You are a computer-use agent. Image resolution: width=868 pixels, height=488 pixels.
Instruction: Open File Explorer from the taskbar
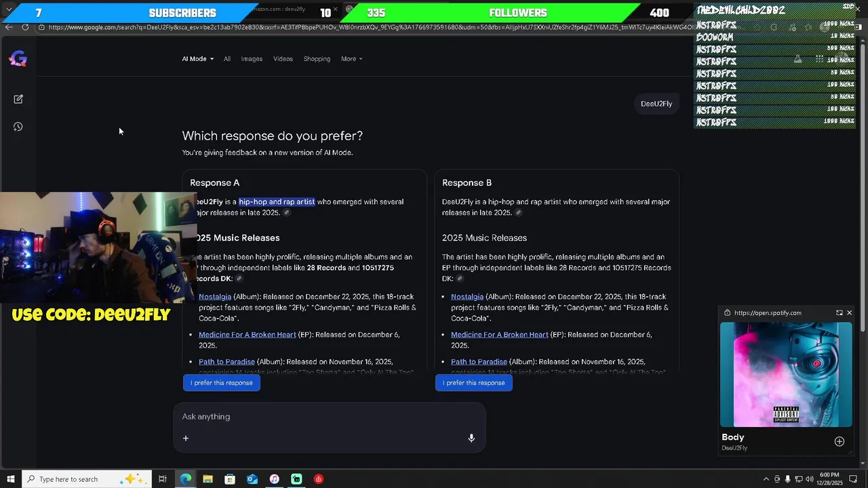[x=208, y=479]
